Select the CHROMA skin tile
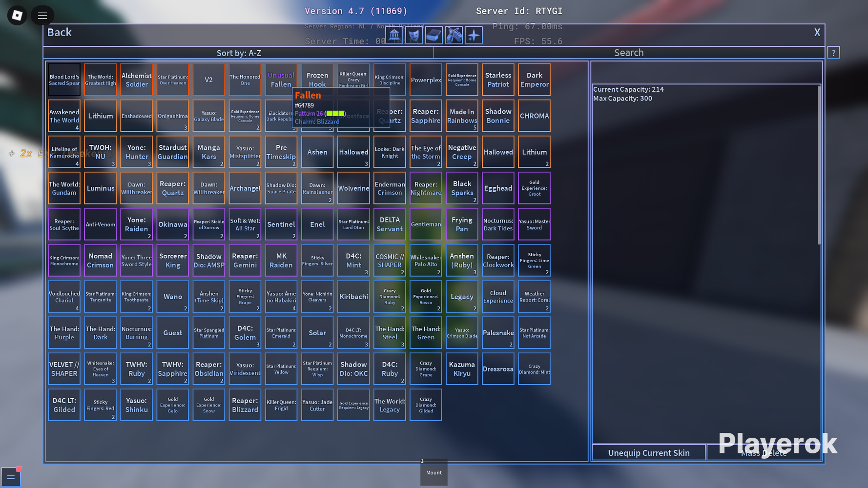Screen dimensions: 868x488 [534, 116]
